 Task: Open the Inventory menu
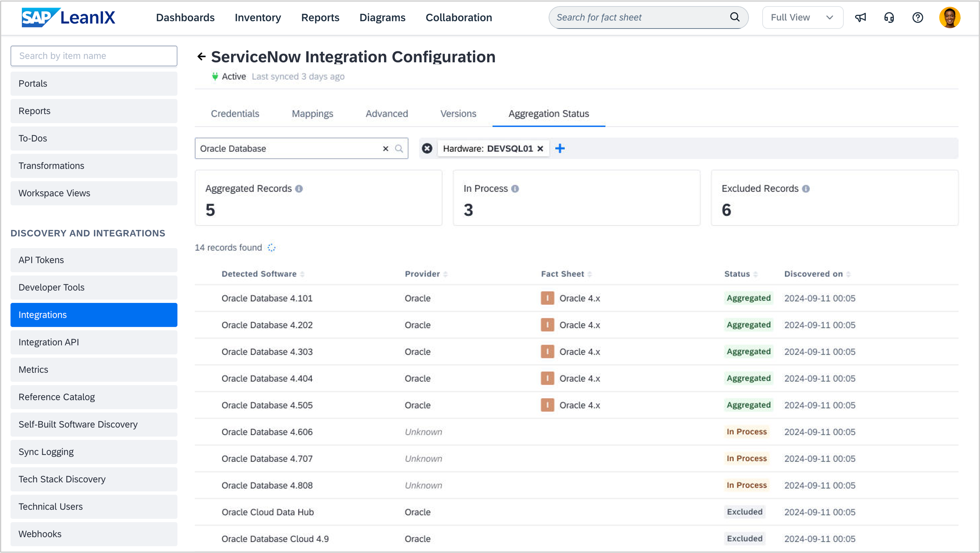(x=258, y=17)
